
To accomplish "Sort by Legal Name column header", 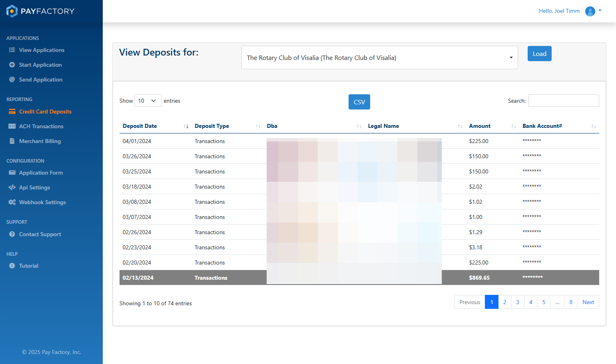I will pos(383,126).
